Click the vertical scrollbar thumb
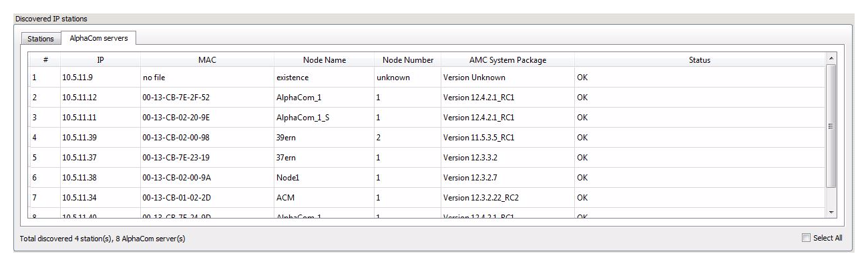This screenshot has height=266, width=868. point(831,126)
